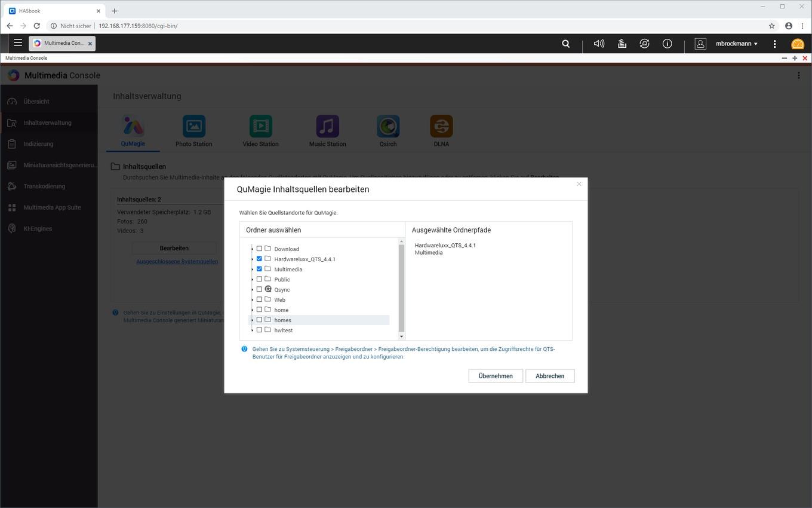Click the folder list scroll-up arrow
Image resolution: width=812 pixels, height=508 pixels.
pyautogui.click(x=401, y=241)
